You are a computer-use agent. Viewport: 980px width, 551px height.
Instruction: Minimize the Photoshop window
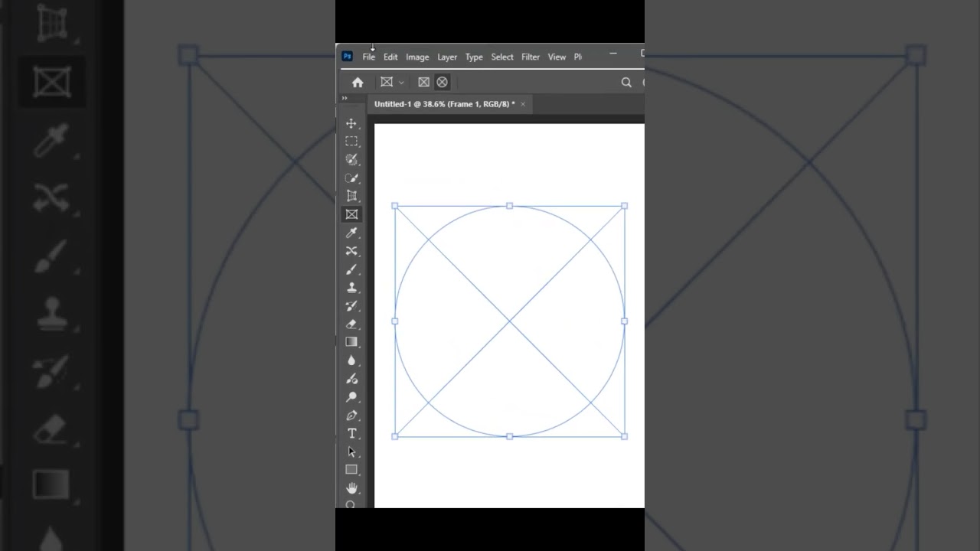pos(612,54)
